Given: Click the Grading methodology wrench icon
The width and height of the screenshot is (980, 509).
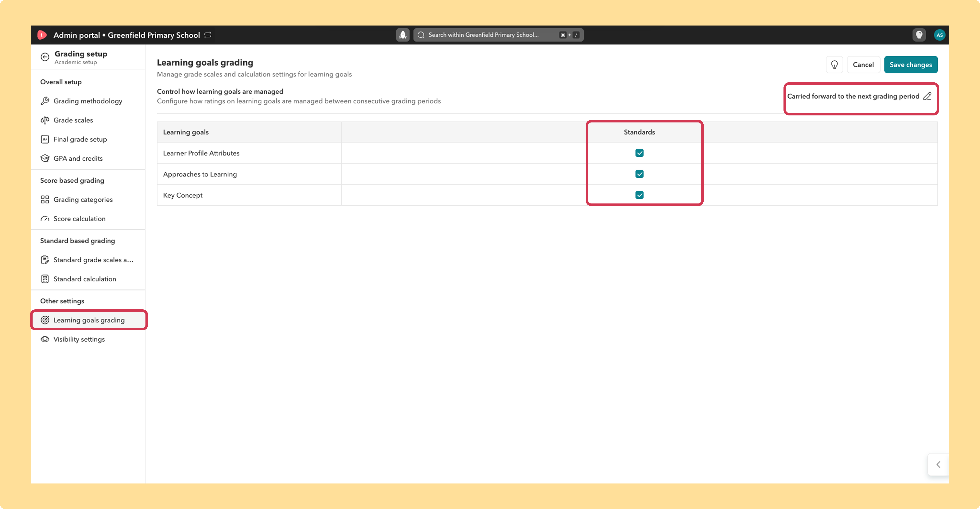Looking at the screenshot, I should (x=45, y=101).
